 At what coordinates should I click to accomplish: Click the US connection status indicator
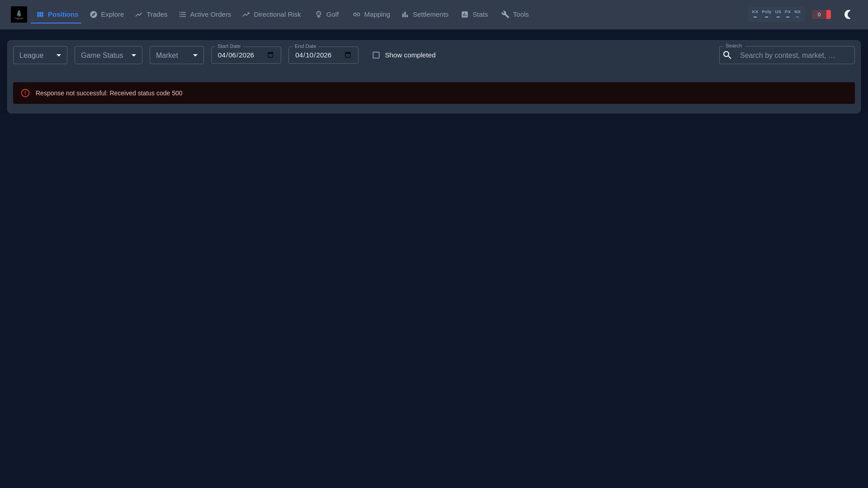778,14
